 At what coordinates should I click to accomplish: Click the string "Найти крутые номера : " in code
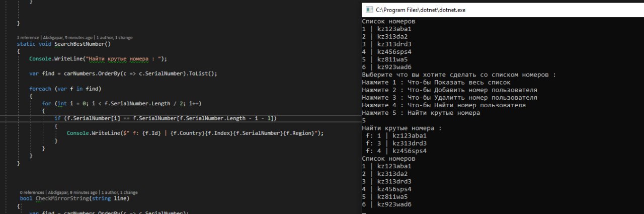[124, 59]
